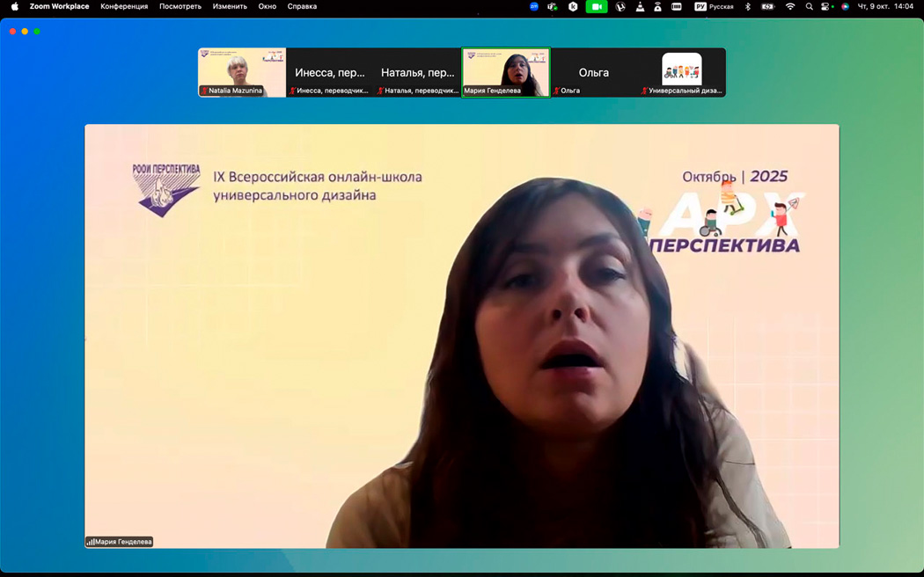Open the Zoom Workplace application menu
924x577 pixels.
pyautogui.click(x=59, y=6)
